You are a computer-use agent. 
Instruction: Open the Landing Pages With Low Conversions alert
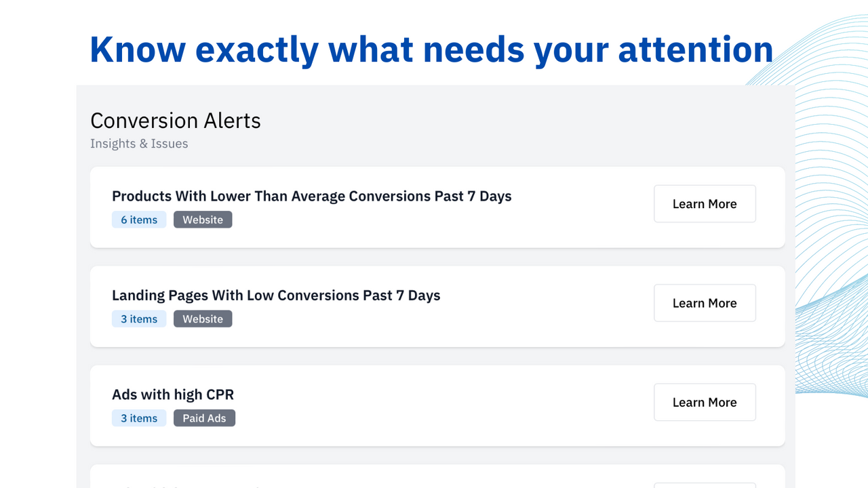click(x=276, y=296)
